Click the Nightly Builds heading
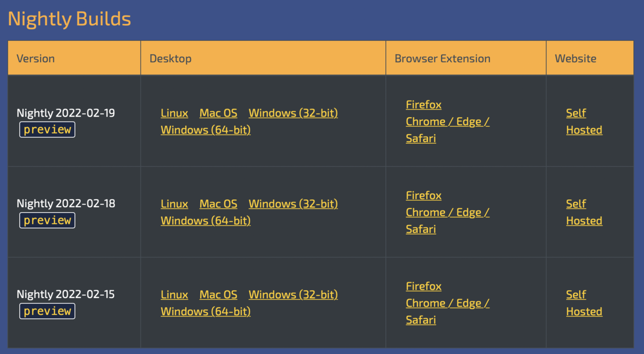 click(69, 19)
